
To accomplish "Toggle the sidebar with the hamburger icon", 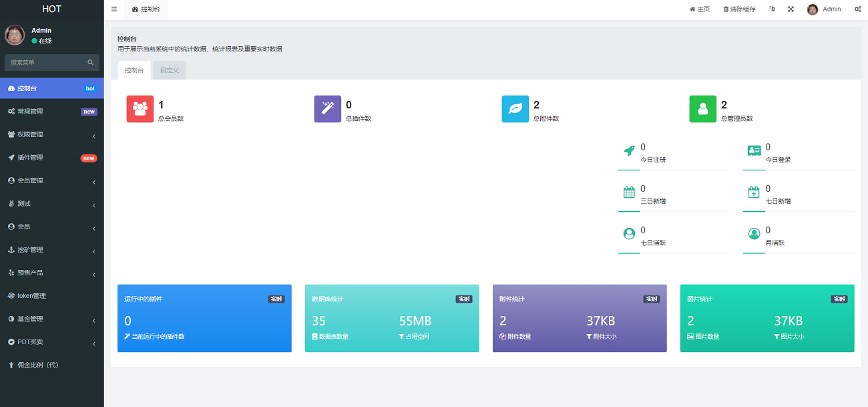I will pos(114,9).
